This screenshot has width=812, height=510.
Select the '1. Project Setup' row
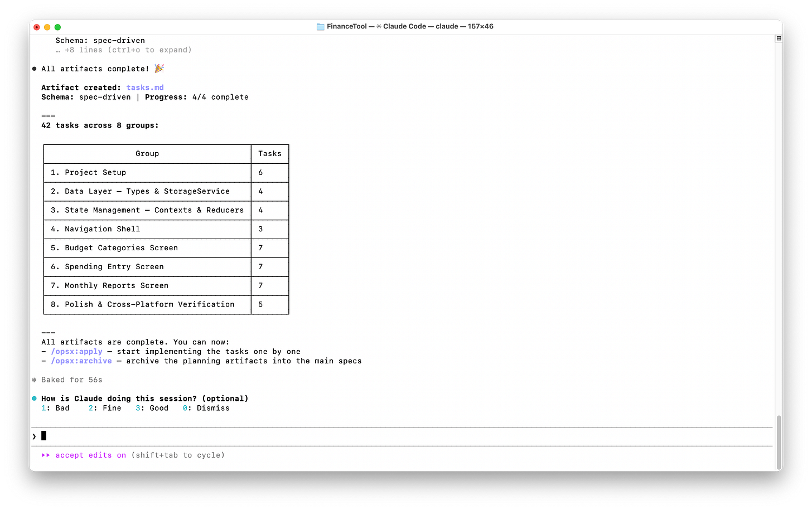tap(166, 173)
